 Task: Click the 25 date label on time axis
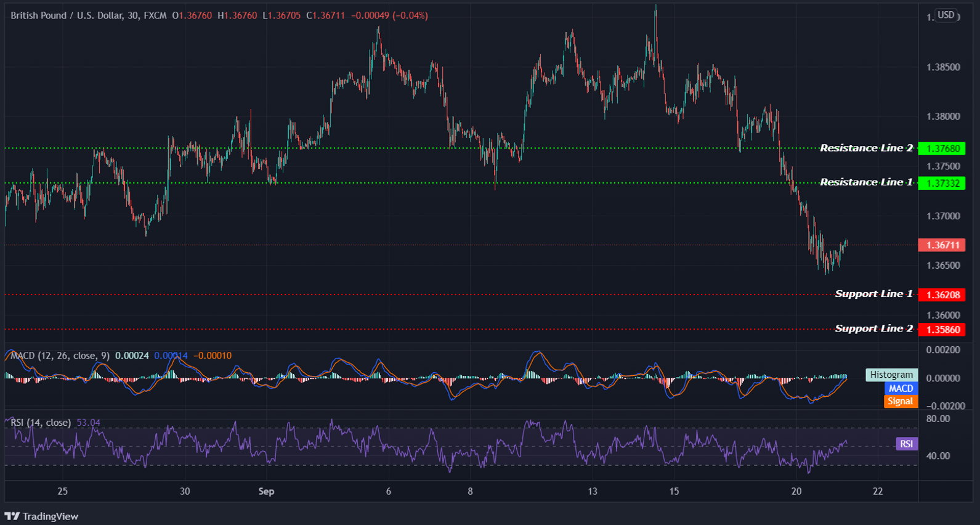pyautogui.click(x=62, y=491)
